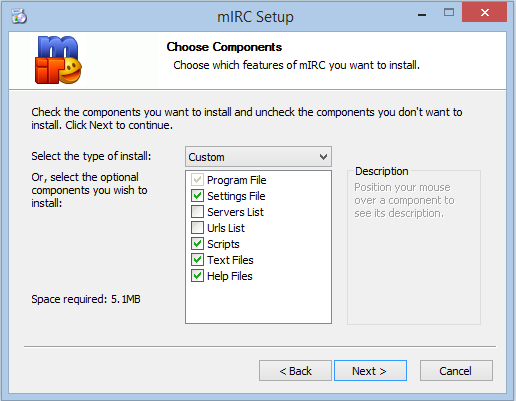The width and height of the screenshot is (516, 401).
Task: Click the dropdown arrow beside Custom
Action: click(x=323, y=157)
